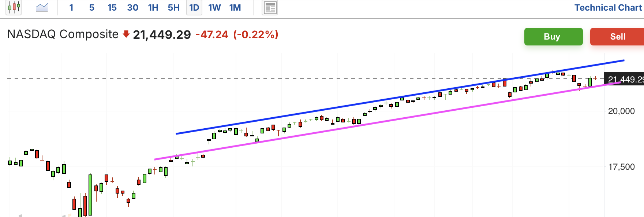The image size is (644, 217).
Task: Click the NASDAQ Composite title
Action: tap(63, 34)
